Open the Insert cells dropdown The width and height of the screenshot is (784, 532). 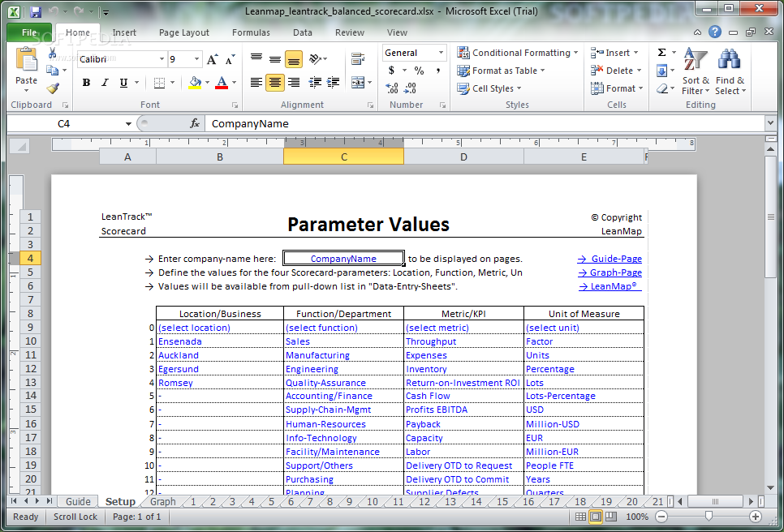[x=614, y=53]
